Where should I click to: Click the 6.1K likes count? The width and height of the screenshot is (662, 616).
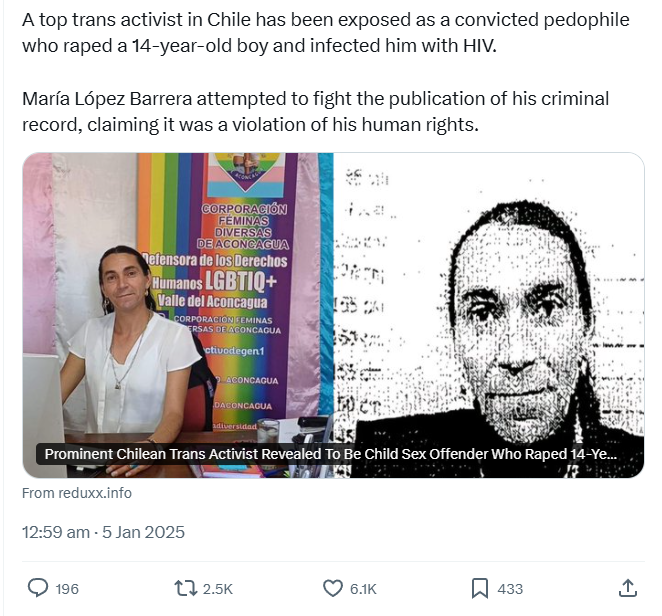[x=363, y=589]
